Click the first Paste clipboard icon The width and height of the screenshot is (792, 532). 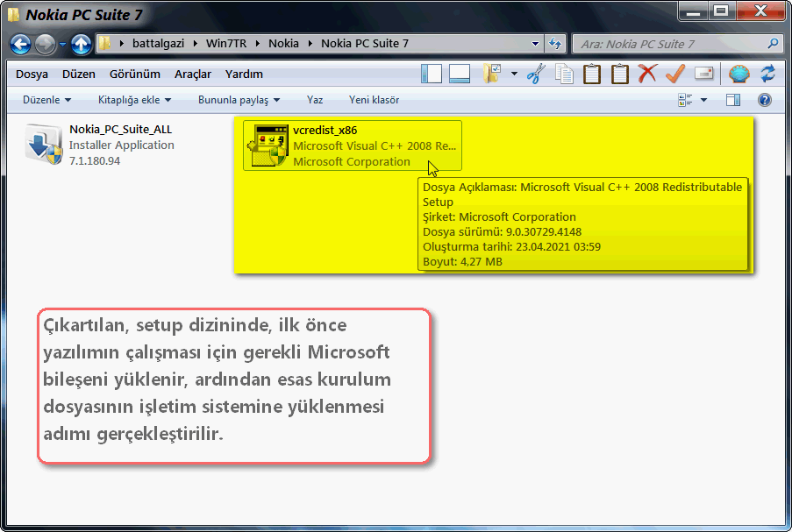592,74
